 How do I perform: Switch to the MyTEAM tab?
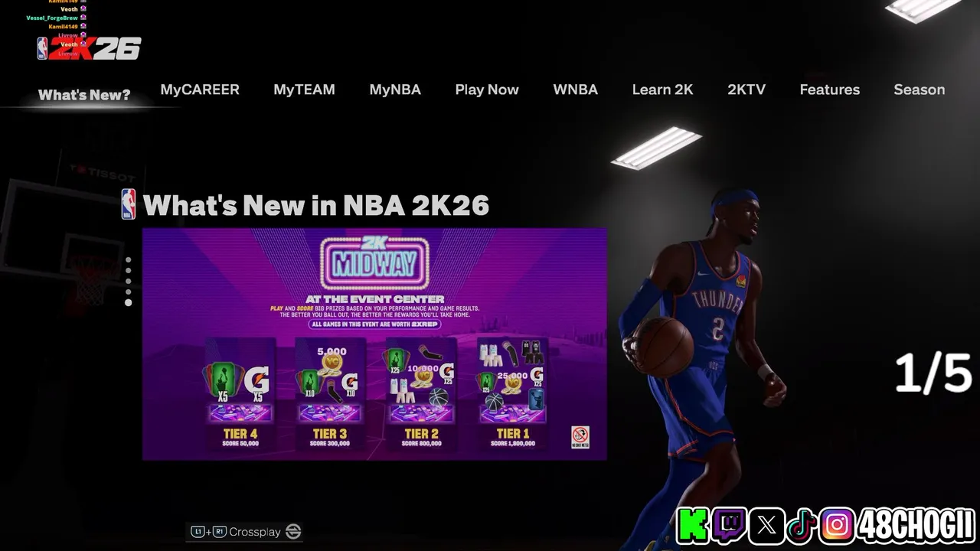pos(304,90)
